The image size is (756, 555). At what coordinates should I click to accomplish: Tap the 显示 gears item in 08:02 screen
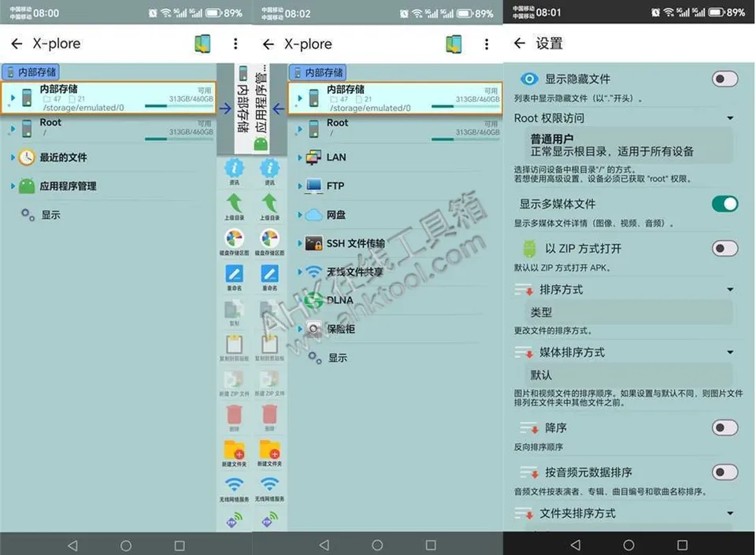(x=328, y=357)
